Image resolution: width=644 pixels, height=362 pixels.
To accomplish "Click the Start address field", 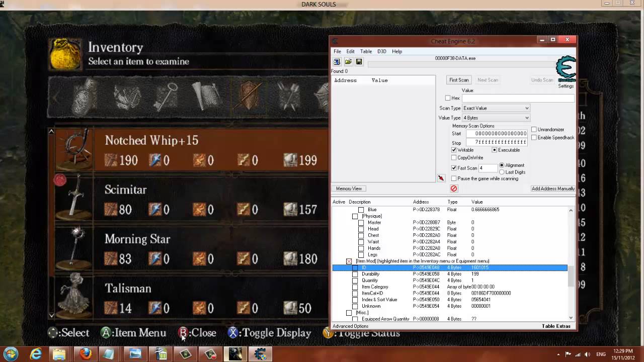I will (x=497, y=134).
